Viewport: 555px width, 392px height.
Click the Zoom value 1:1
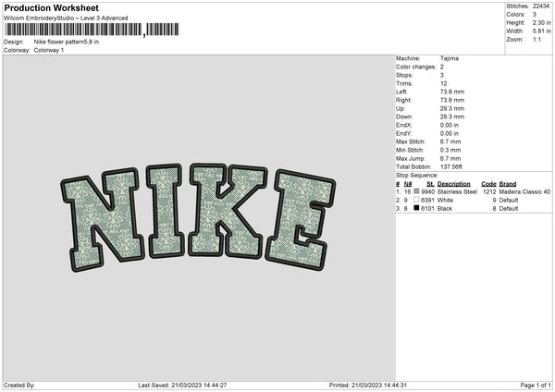pyautogui.click(x=536, y=39)
